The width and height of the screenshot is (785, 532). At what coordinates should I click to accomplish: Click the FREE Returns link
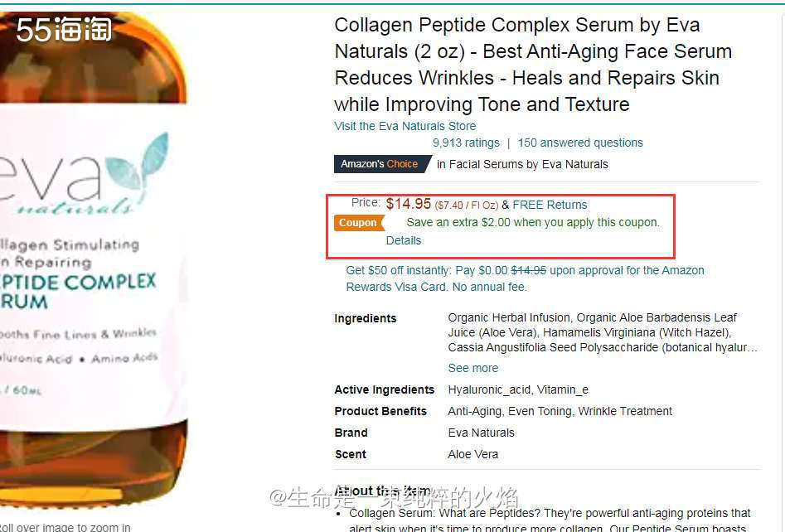coord(550,205)
